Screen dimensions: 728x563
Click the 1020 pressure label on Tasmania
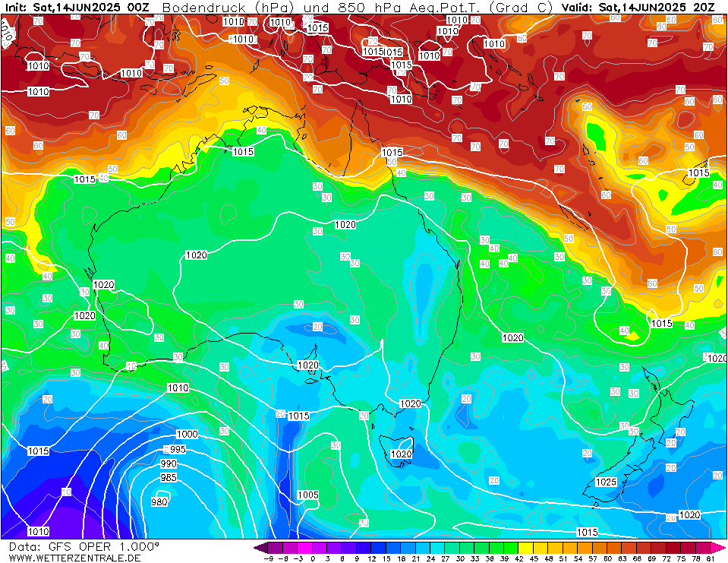(401, 454)
